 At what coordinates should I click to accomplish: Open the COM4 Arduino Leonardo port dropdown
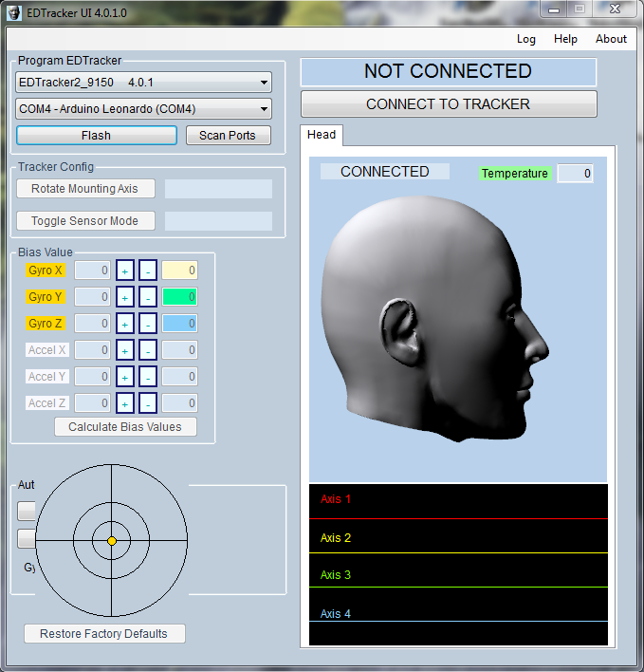point(143,109)
